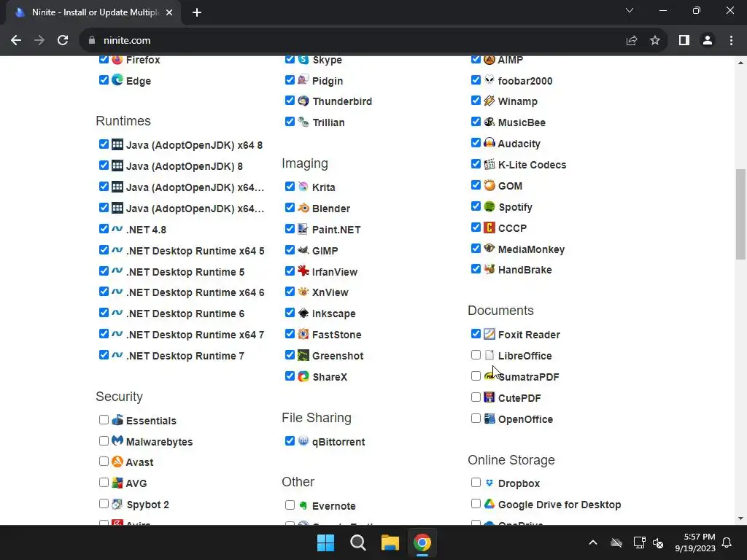Check the Essentials security checkbox

tap(104, 419)
